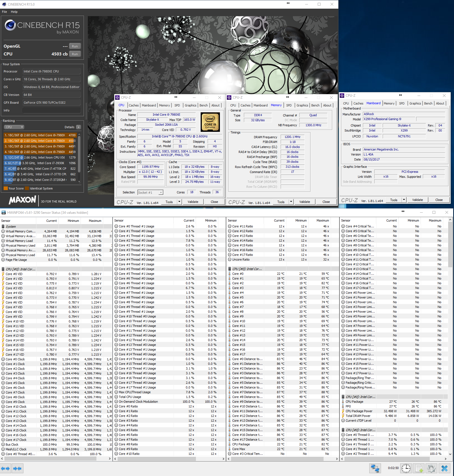Screen dimensions: 454x476
Task: Click the circle icon beside Max CPU/Thread Usage
Action: (x=116, y=392)
